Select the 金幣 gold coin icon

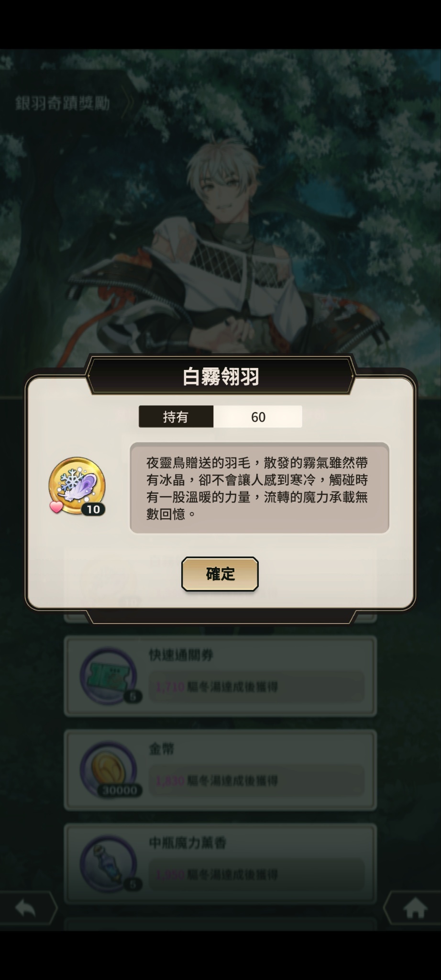(x=109, y=769)
